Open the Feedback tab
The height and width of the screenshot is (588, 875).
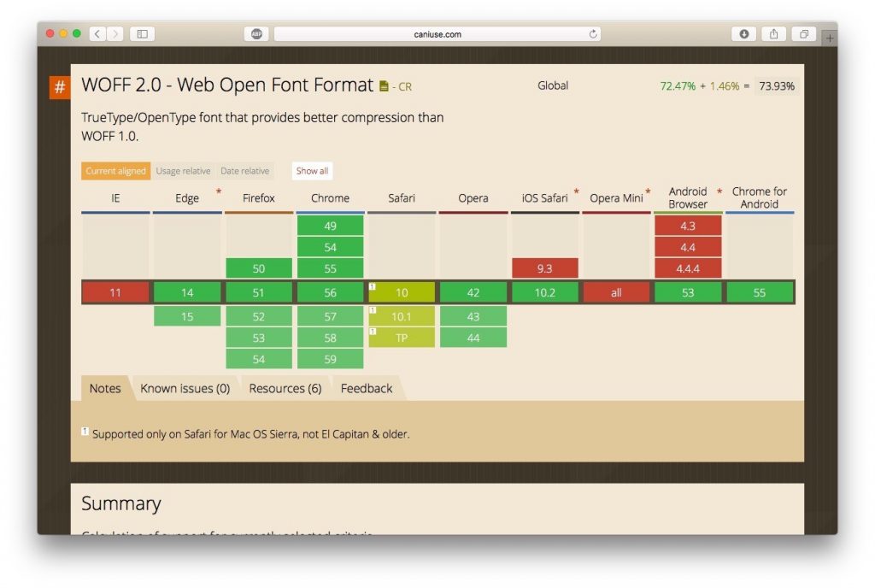click(367, 388)
